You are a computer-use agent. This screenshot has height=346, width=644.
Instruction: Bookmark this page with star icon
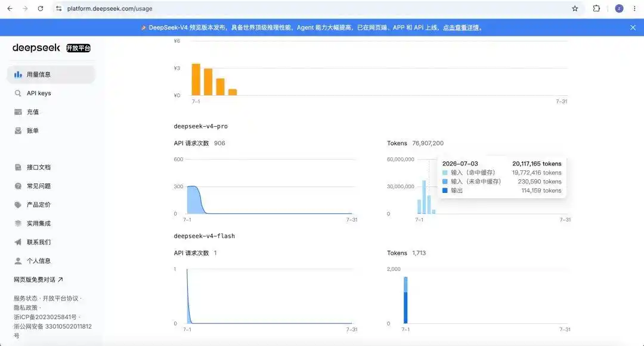[575, 8]
